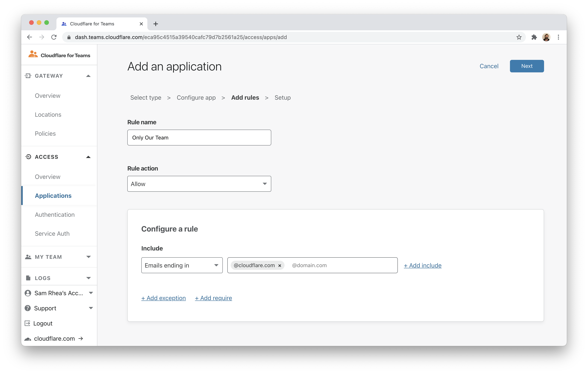Screen dimensions: 588x374
Task: Click the Rule name text field
Action: point(199,138)
